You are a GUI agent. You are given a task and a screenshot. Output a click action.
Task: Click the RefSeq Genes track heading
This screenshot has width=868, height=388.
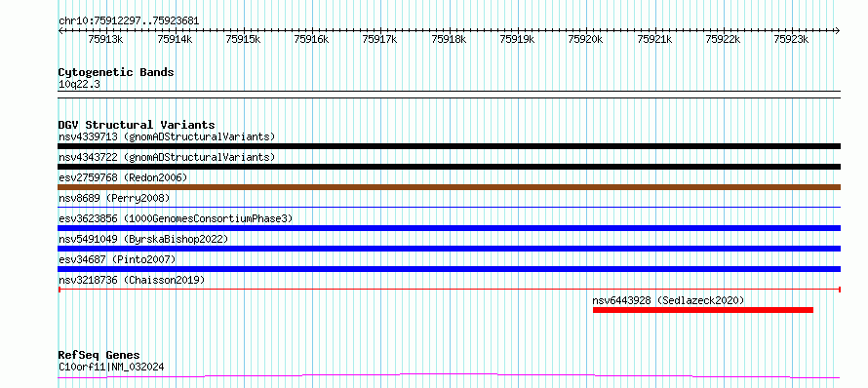pos(99,356)
